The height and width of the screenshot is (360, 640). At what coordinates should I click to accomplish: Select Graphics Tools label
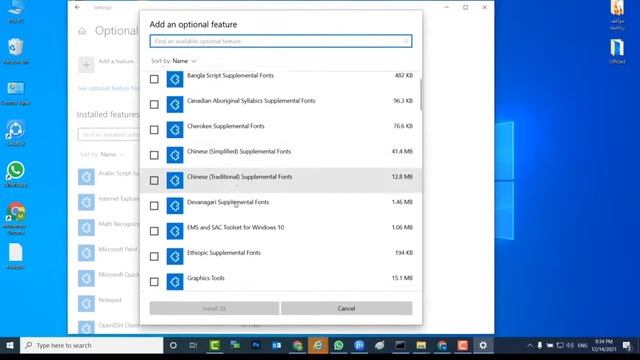point(206,278)
